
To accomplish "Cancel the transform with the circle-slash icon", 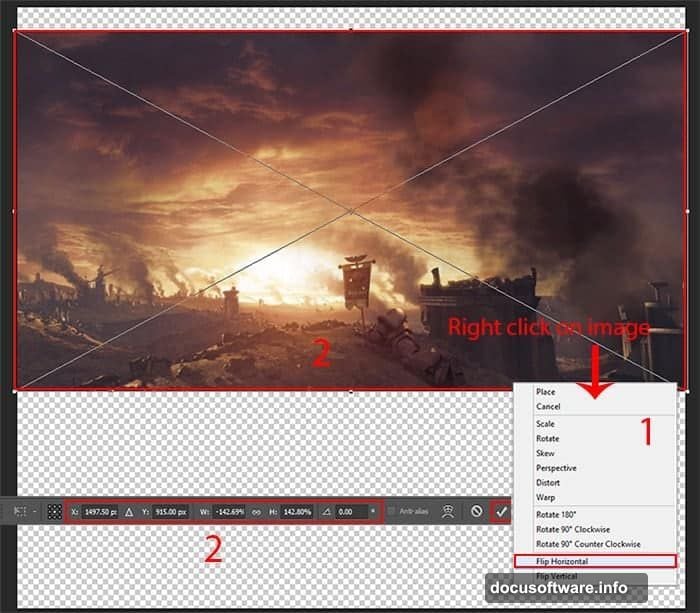I will [476, 510].
